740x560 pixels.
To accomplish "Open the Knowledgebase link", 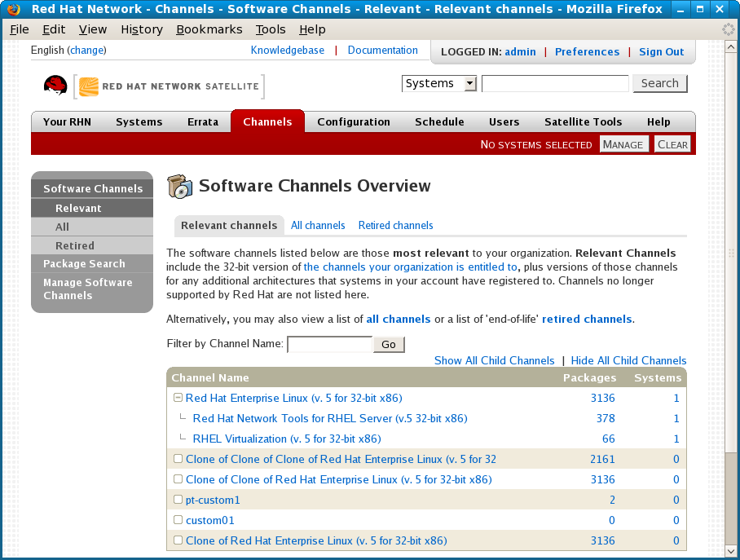I will click(288, 50).
